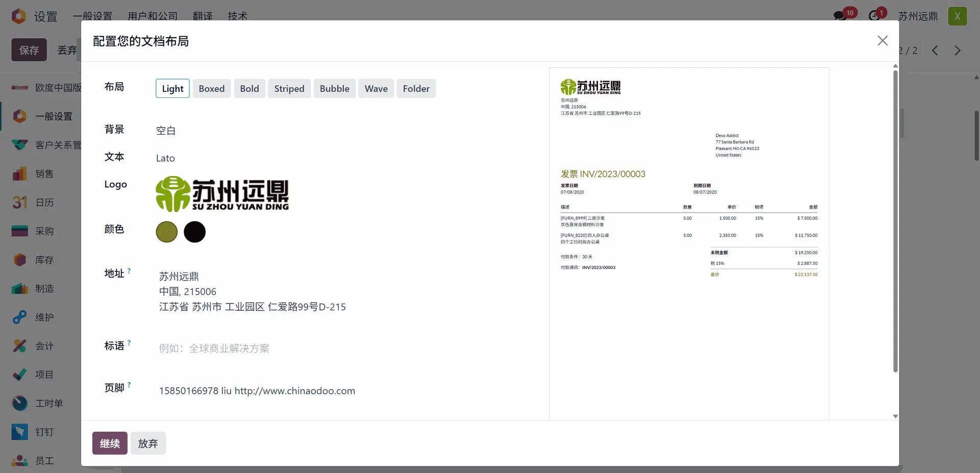The height and width of the screenshot is (473, 980).
Task: Open the Lato font dropdown
Action: pos(165,158)
